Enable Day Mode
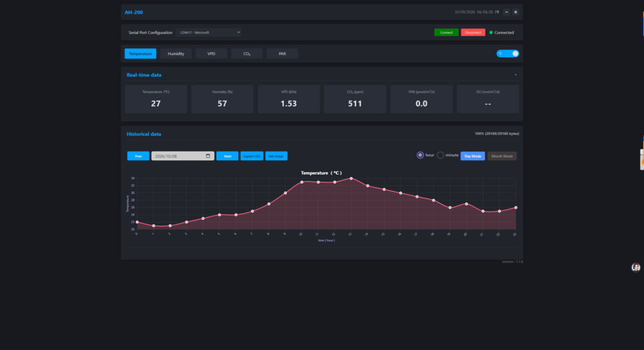The width and height of the screenshot is (644, 350). [473, 156]
